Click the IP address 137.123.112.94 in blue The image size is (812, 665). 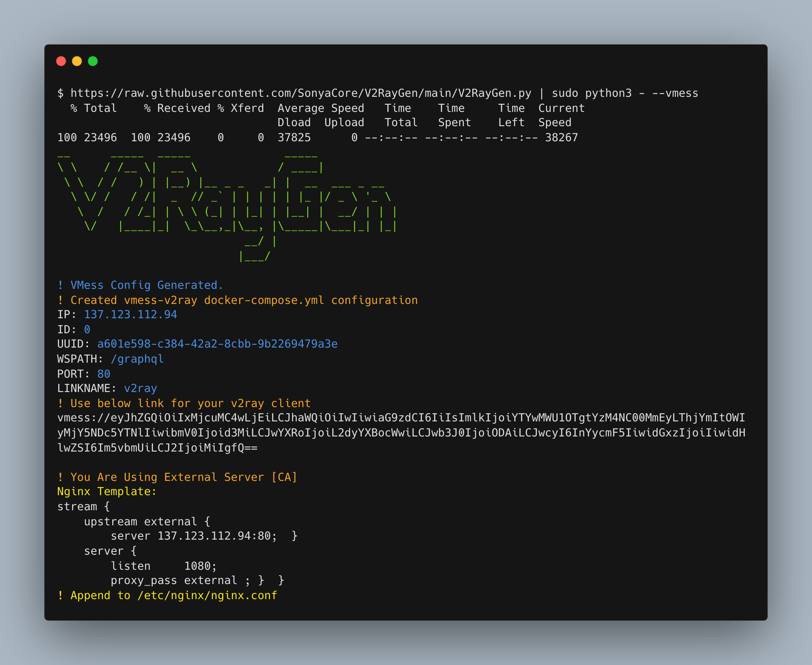point(130,315)
